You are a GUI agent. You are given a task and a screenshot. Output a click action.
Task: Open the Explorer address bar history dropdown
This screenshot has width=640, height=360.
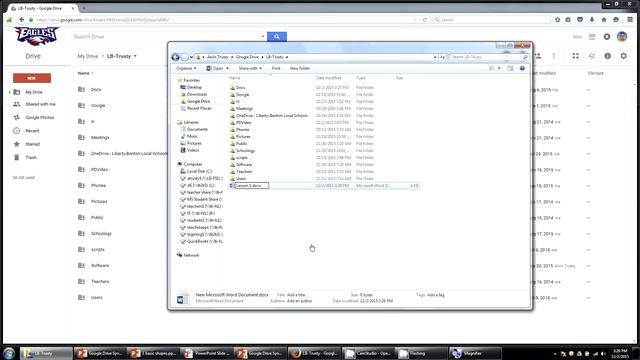point(435,57)
